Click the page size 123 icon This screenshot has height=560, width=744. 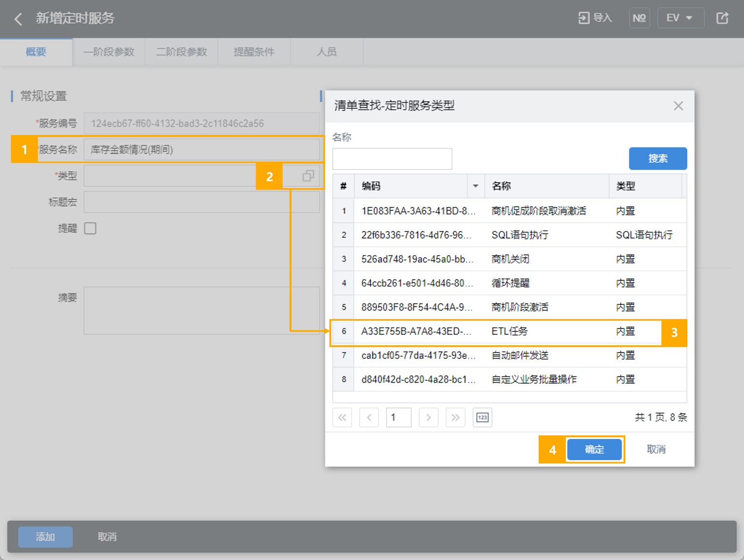(483, 418)
